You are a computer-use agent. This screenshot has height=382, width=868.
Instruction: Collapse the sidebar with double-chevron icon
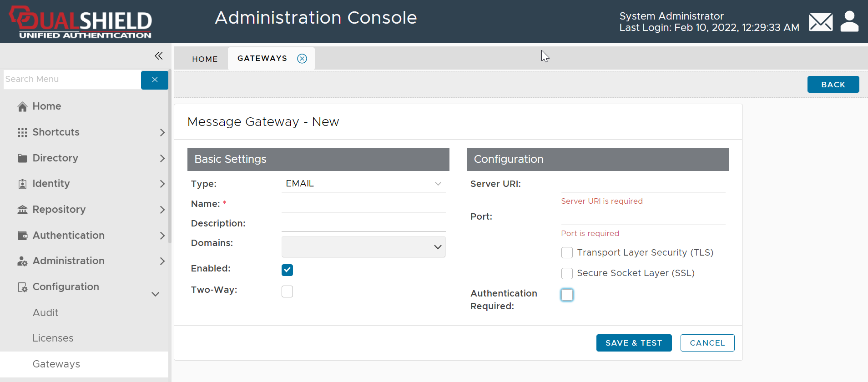(x=158, y=56)
